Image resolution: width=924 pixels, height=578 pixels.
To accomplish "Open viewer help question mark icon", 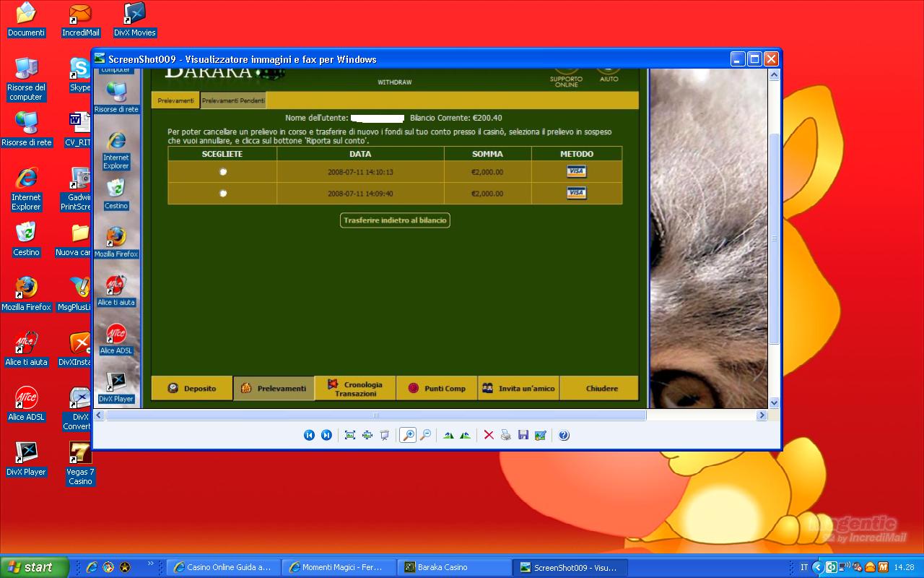I will [x=564, y=435].
